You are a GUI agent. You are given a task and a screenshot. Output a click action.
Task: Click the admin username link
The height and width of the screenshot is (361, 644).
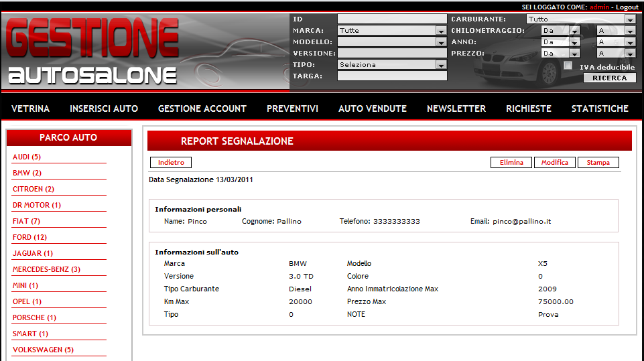[599, 7]
